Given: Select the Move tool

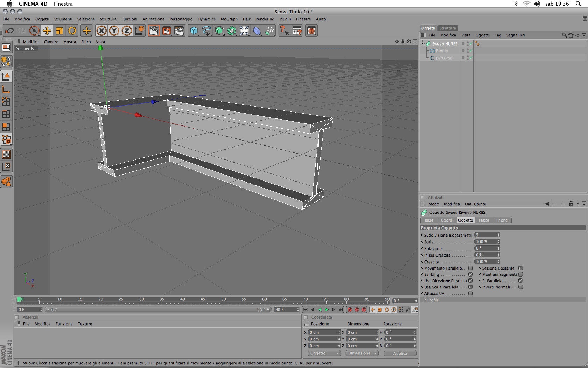Looking at the screenshot, I should pyautogui.click(x=47, y=31).
